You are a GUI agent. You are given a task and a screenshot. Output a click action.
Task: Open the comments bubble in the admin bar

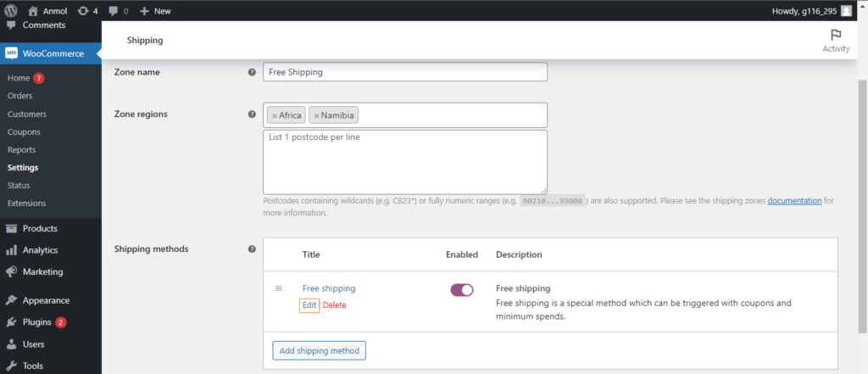click(x=114, y=11)
